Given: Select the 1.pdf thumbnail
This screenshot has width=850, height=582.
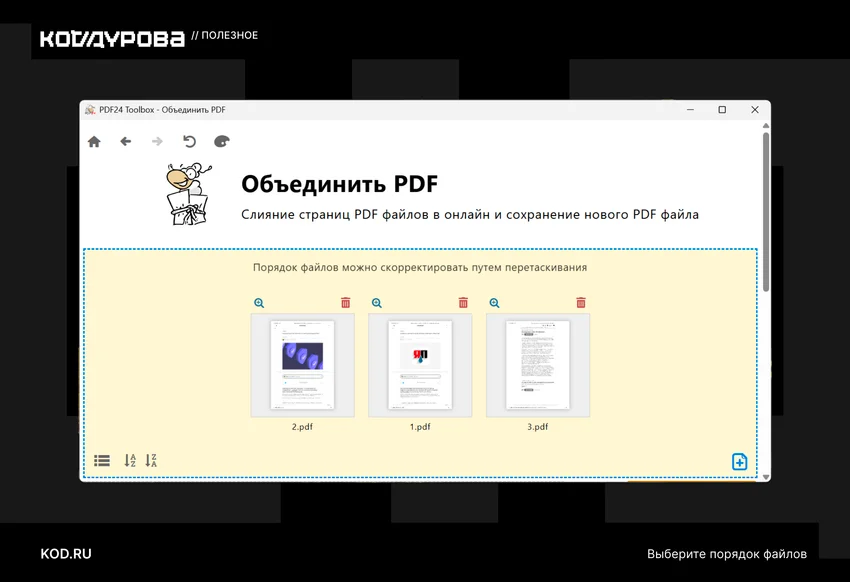Looking at the screenshot, I should pos(420,365).
